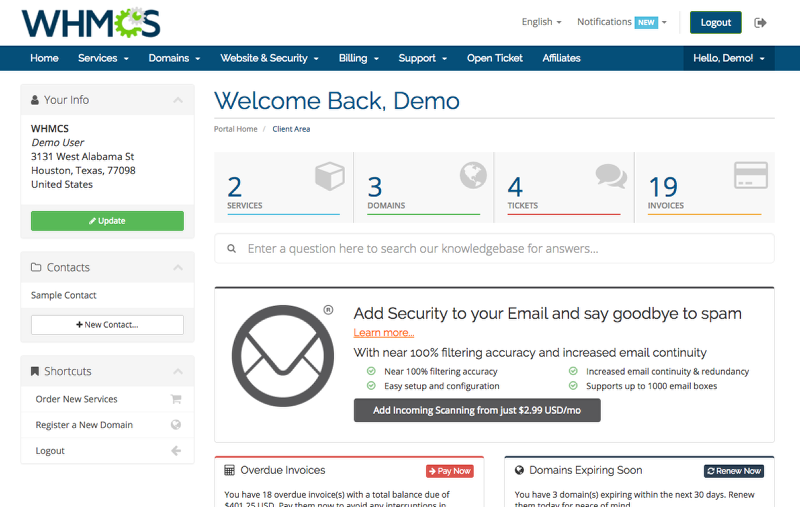
Task: Open the English language dropdown
Action: (541, 22)
